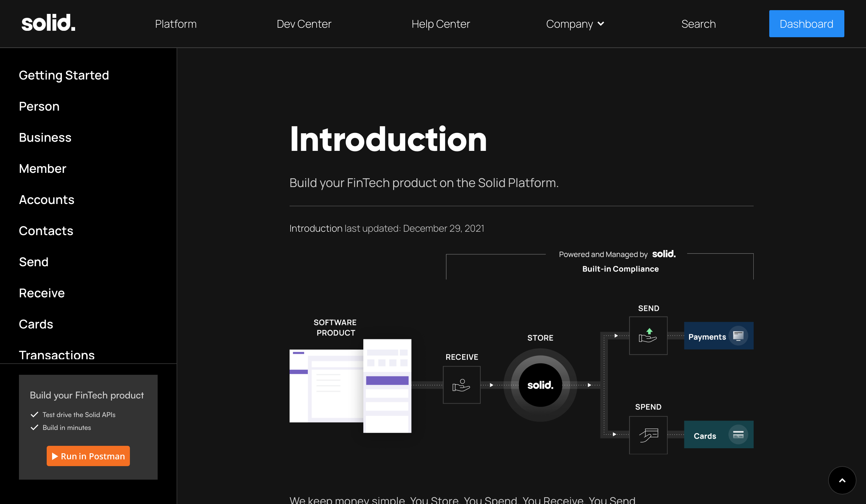
Task: Click the credit card icon beside Cards label
Action: (738, 435)
